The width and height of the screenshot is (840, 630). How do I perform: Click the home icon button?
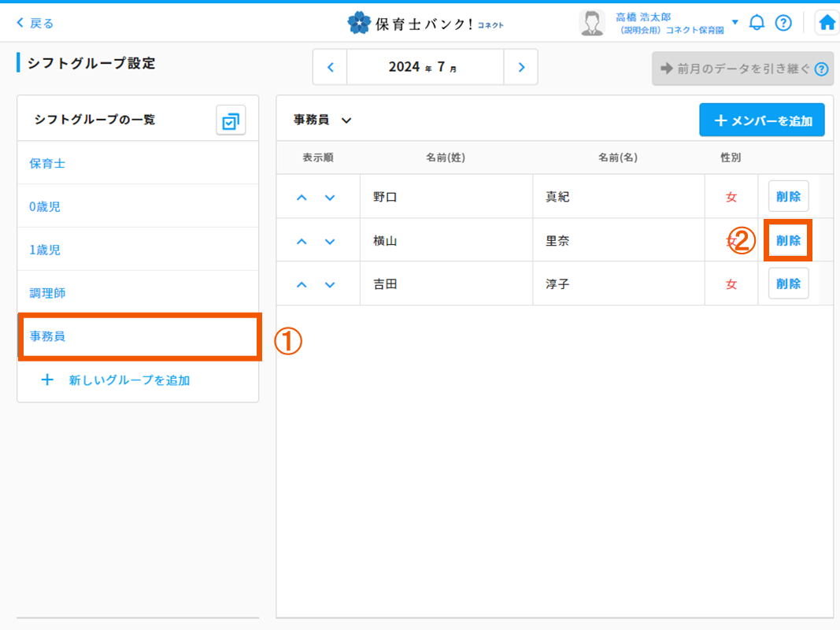coord(827,23)
